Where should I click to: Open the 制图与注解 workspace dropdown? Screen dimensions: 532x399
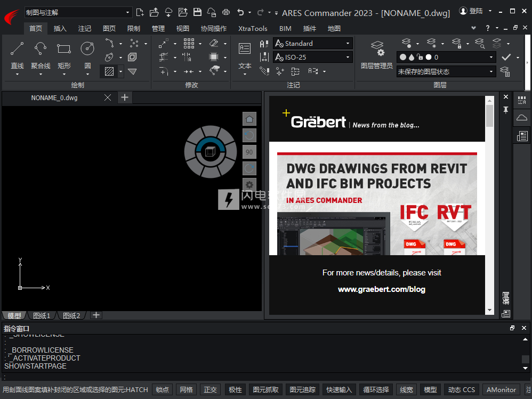coord(78,13)
